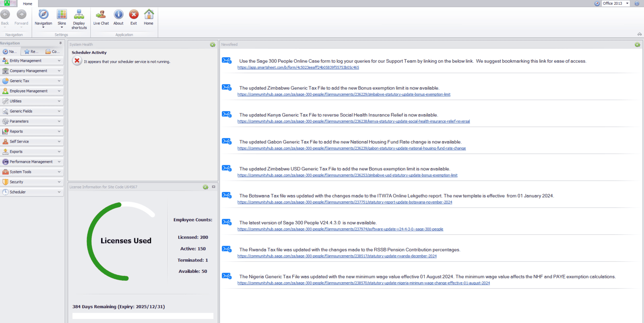Click the mail icon beside Botswana Tax file news
Viewport: 644px width, 323px height.
[x=227, y=195]
